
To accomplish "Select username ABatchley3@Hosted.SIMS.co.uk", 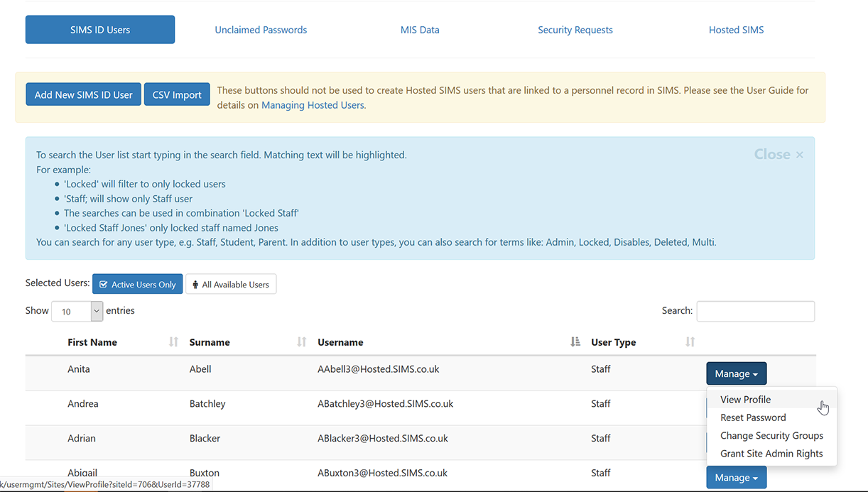I will [386, 404].
